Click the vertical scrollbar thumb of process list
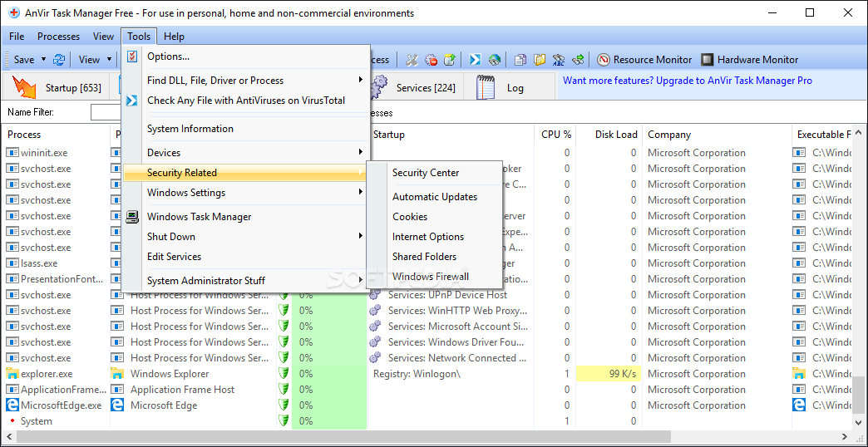 pyautogui.click(x=857, y=395)
